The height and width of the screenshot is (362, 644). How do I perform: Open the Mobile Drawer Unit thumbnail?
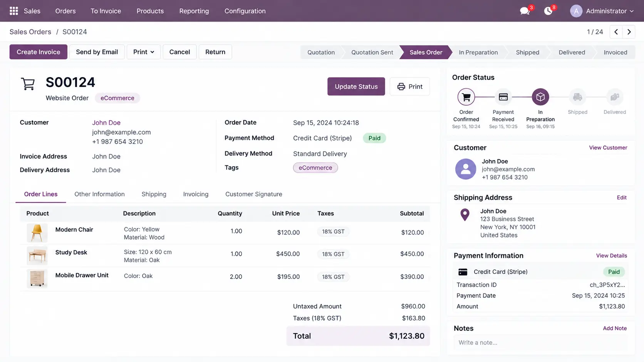click(x=37, y=279)
